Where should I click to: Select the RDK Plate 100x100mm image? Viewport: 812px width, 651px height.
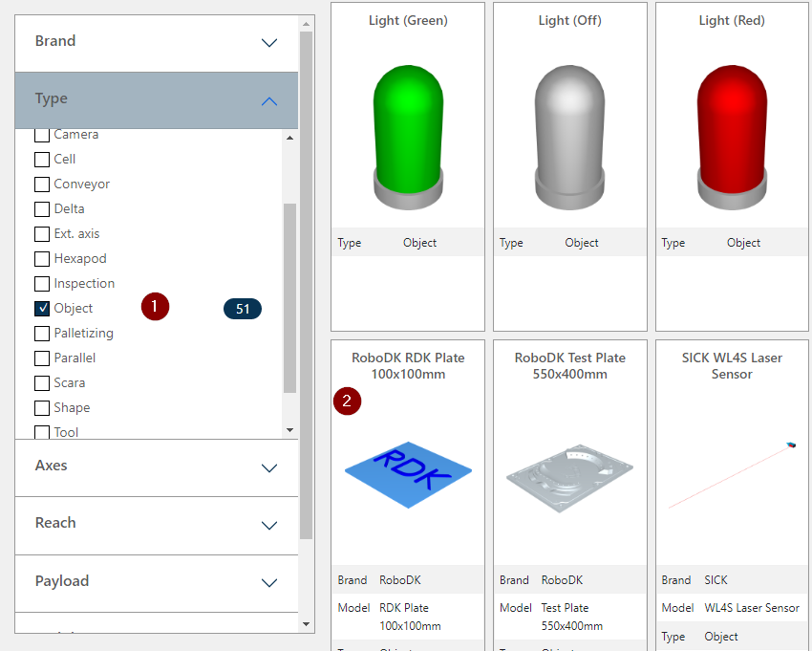pyautogui.click(x=408, y=474)
